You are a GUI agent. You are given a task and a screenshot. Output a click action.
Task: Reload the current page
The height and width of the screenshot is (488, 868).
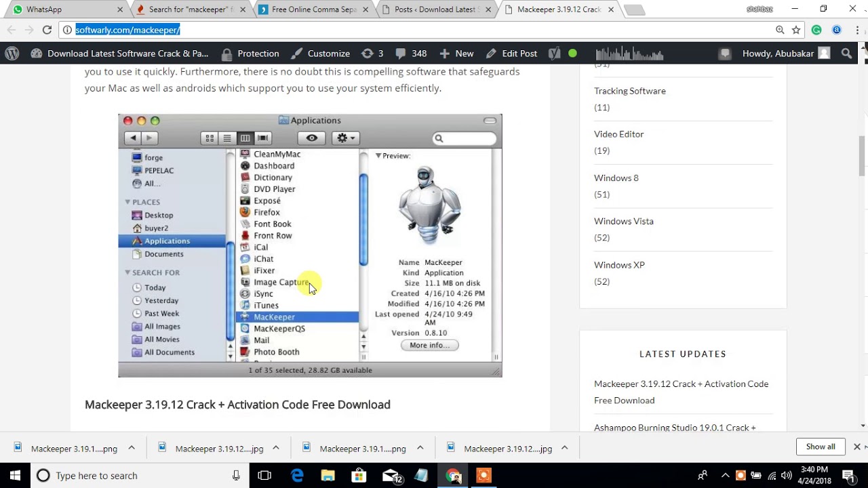click(47, 30)
